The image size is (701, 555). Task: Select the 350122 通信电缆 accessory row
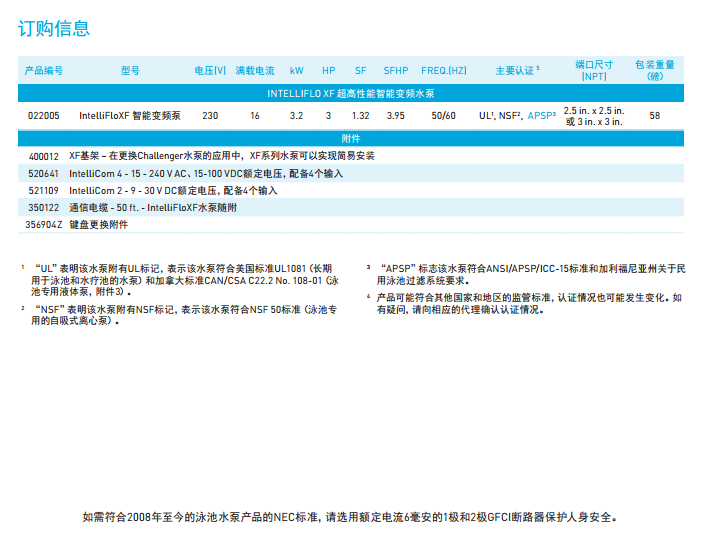coord(140,207)
